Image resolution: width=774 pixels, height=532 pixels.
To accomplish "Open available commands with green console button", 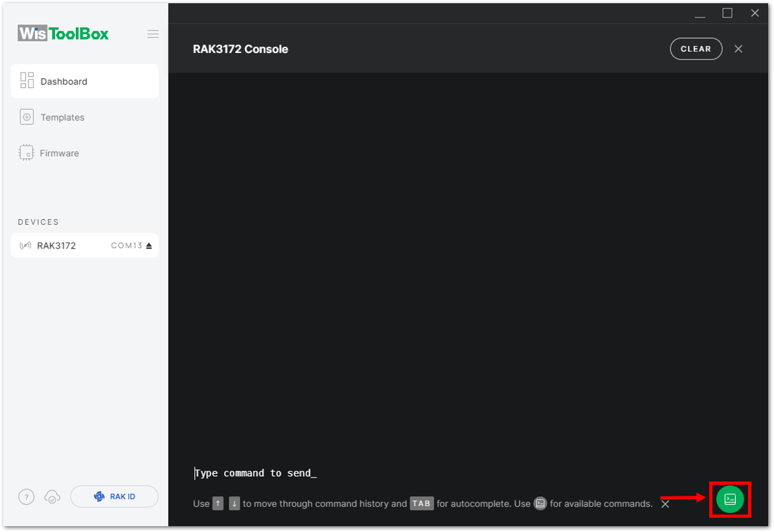I will pos(730,500).
